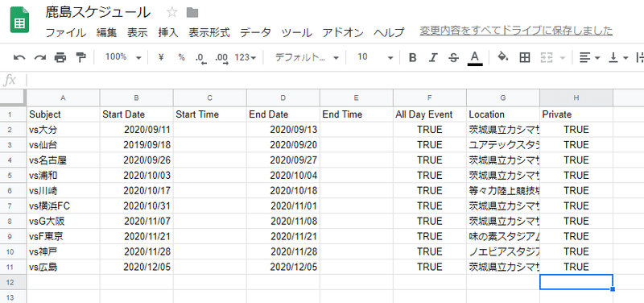Screen dimensions: 644x303
Task: Open the 編集 menu
Action: 107,32
